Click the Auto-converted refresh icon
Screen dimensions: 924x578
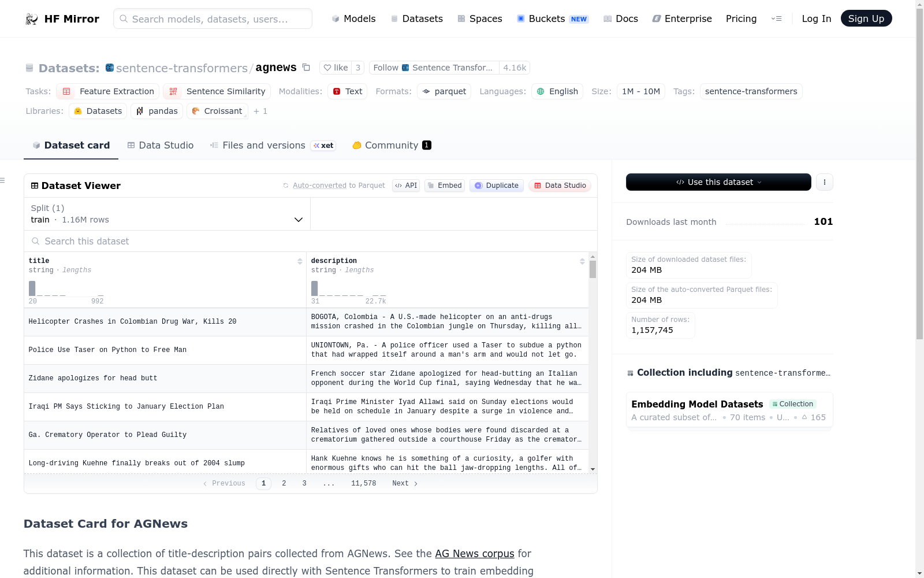[286, 186]
